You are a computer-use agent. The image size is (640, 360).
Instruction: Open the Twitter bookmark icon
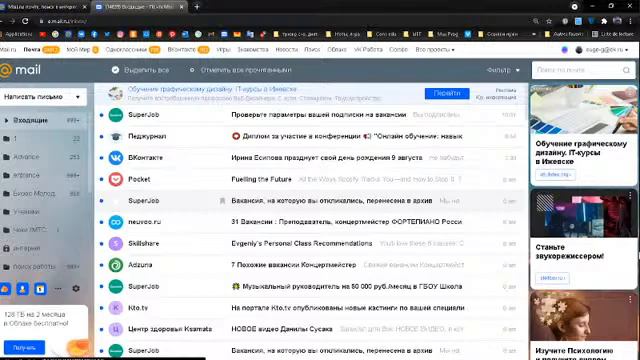pos(107,34)
